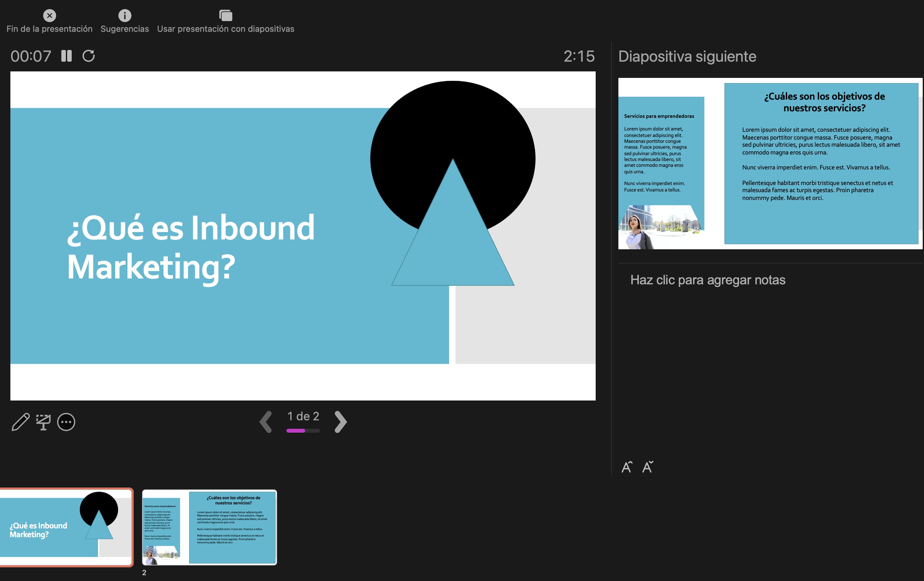Click notes area to add notes
924x581 pixels.
click(708, 280)
